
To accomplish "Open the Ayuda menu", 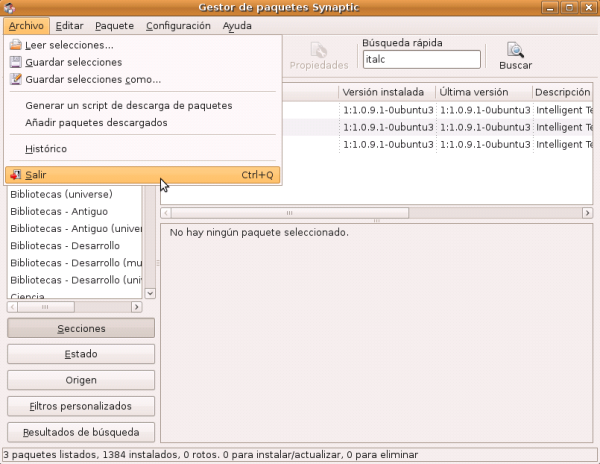I will [x=237, y=25].
